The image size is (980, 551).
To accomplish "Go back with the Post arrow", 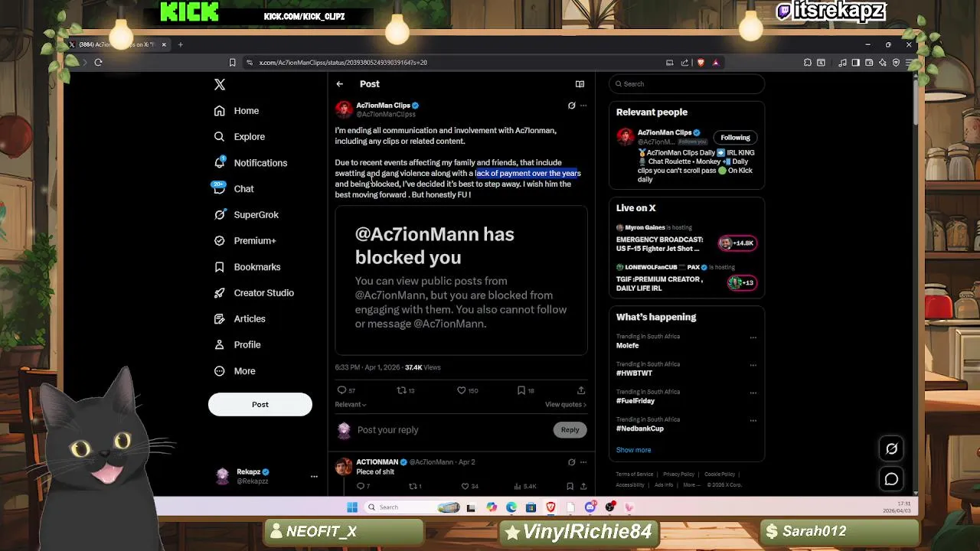I will (340, 84).
